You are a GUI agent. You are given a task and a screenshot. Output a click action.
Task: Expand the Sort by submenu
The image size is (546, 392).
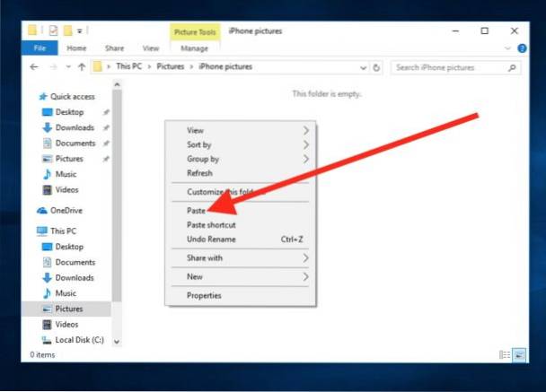198,144
